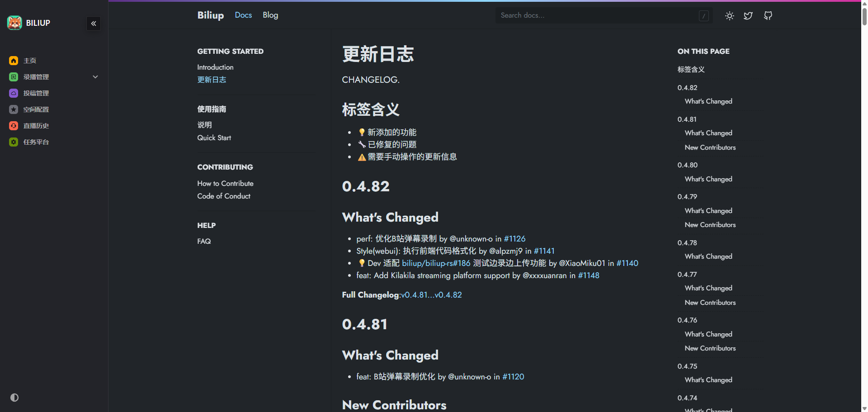Open pull request #1148 link
Screen dimensions: 868x412
pos(589,275)
